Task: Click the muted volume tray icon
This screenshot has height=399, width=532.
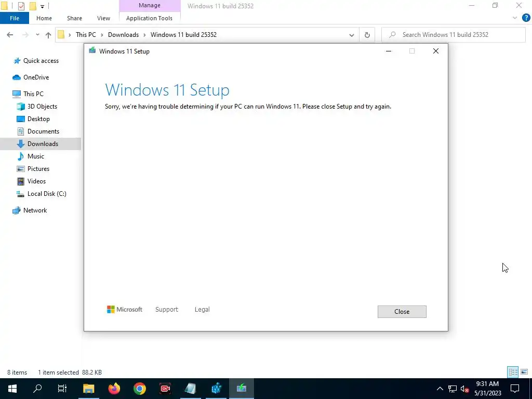Action: (464, 389)
